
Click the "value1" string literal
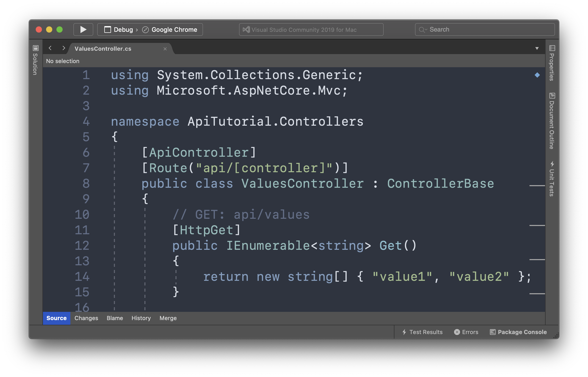[402, 277]
